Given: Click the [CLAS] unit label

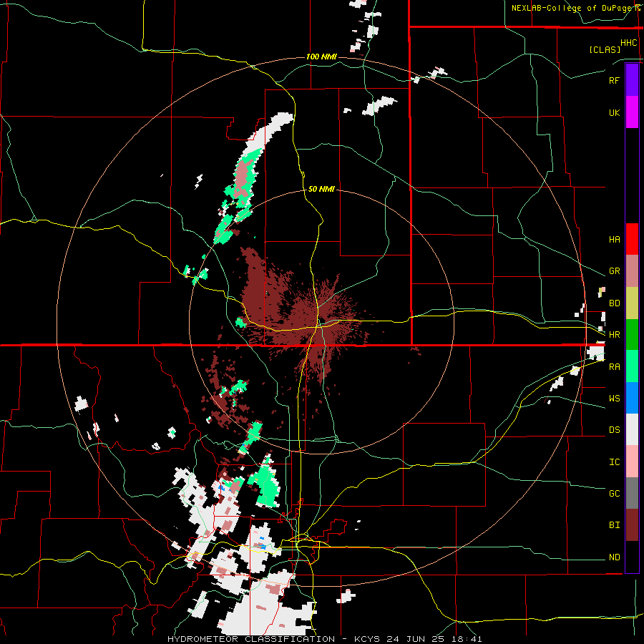Looking at the screenshot, I should pos(605,49).
